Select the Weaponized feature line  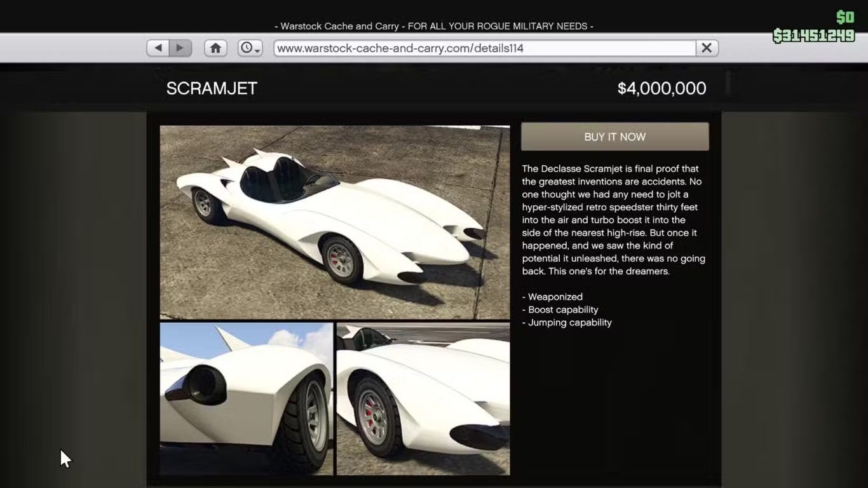[552, 297]
